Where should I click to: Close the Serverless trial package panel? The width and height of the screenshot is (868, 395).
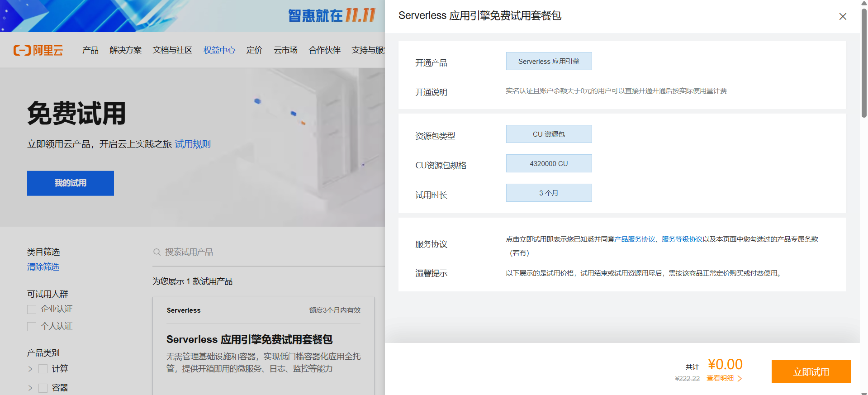(x=843, y=16)
